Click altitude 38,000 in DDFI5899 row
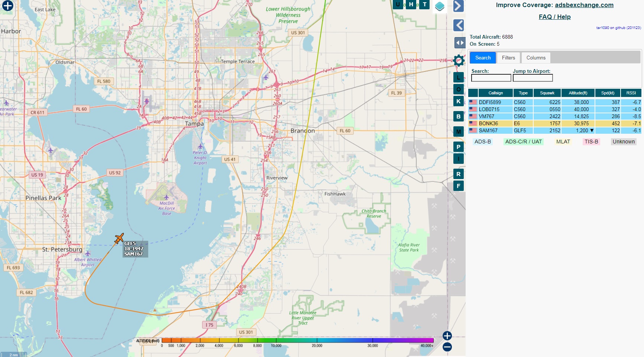 [581, 102]
